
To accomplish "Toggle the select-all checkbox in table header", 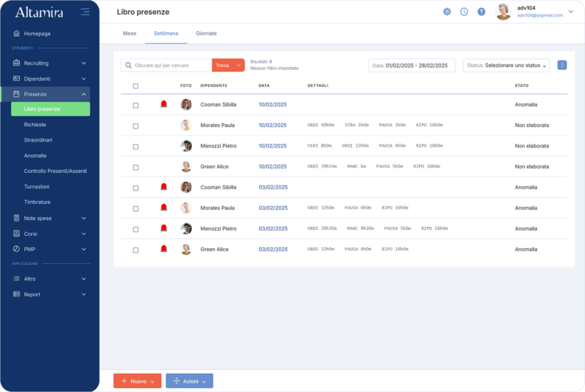I will [x=136, y=86].
